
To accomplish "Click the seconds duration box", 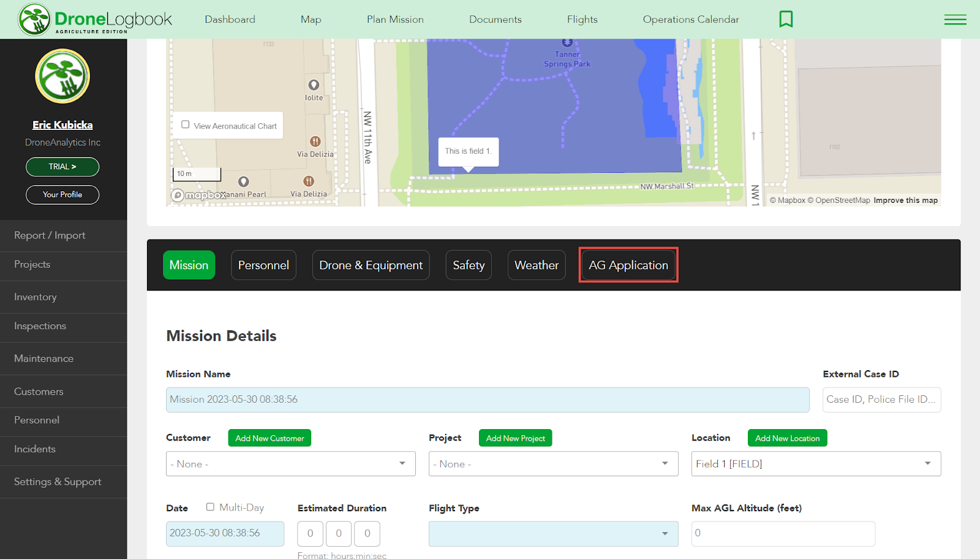I will (x=367, y=534).
